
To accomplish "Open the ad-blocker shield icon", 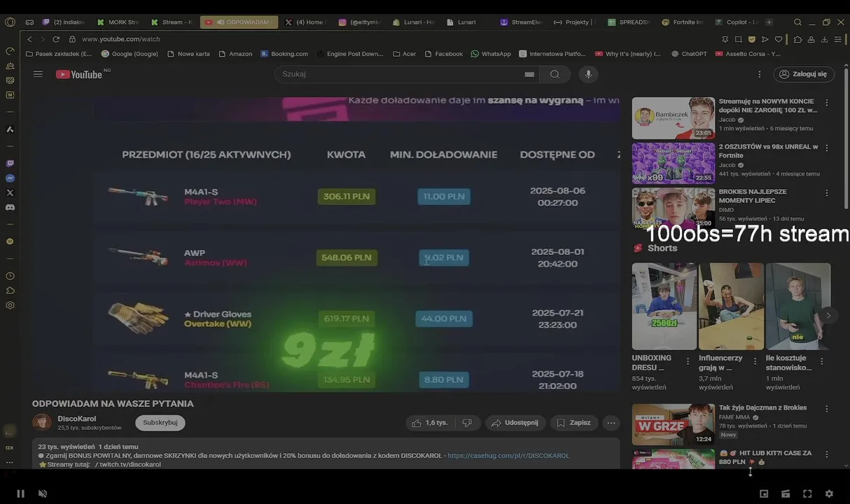I will click(752, 39).
